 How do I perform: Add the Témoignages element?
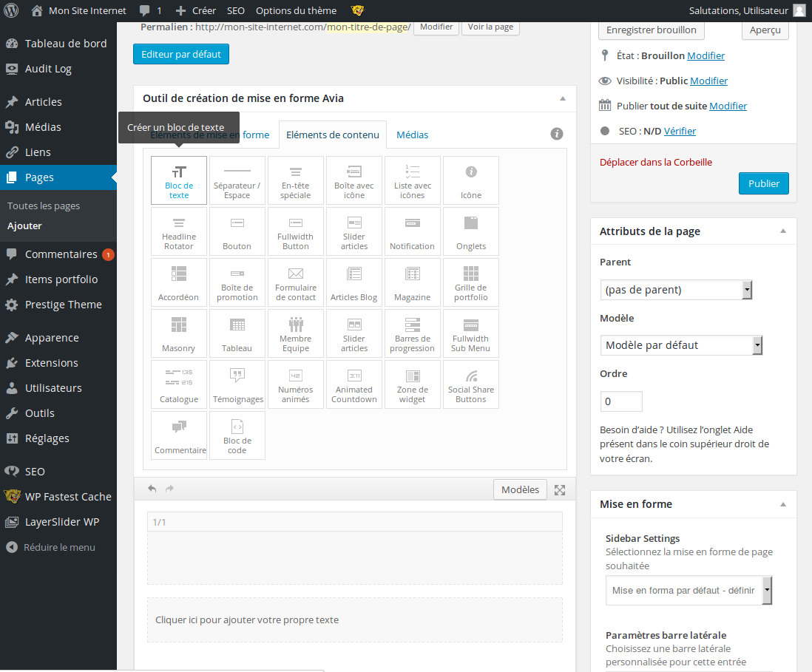pyautogui.click(x=237, y=384)
